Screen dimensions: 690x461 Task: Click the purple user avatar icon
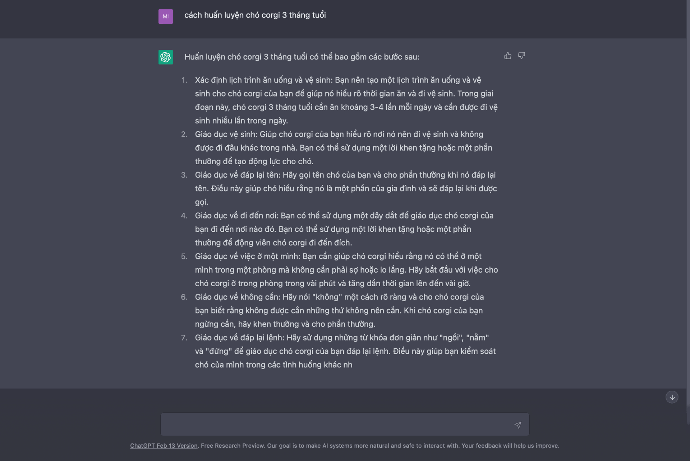pyautogui.click(x=165, y=16)
